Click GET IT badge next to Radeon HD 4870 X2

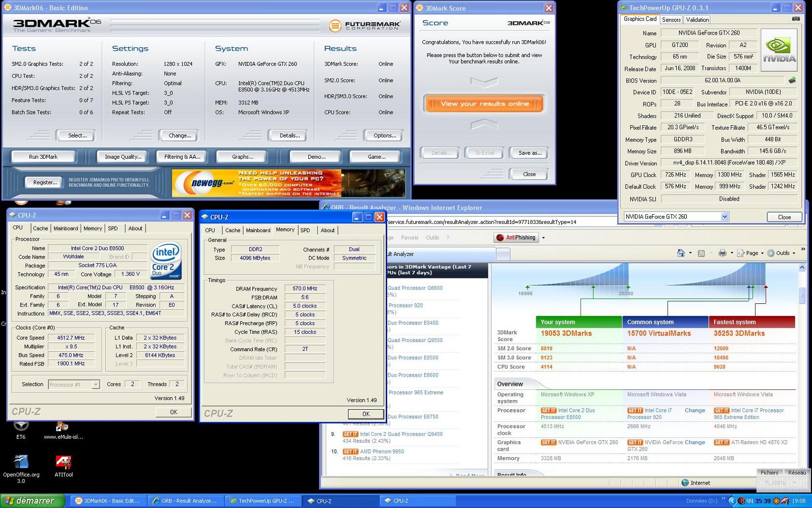(x=721, y=442)
